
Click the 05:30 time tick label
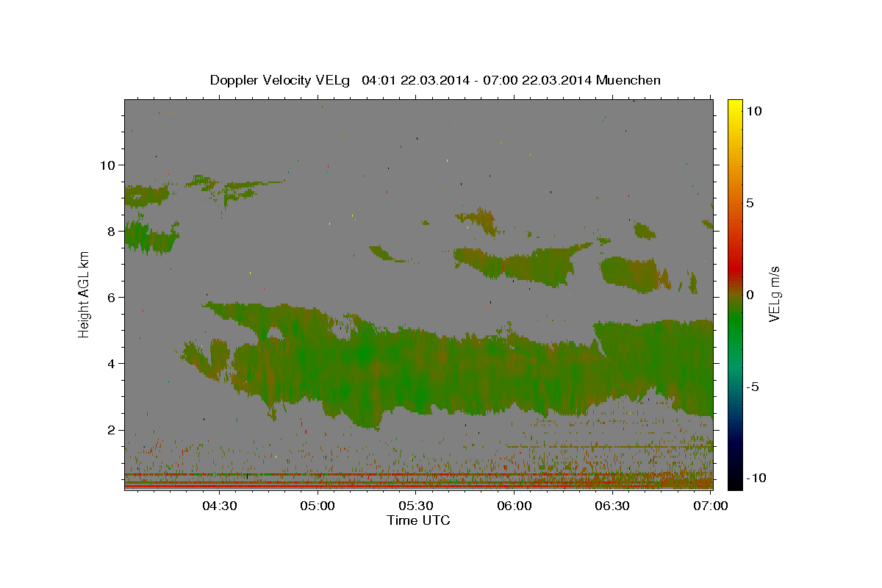coord(417,506)
